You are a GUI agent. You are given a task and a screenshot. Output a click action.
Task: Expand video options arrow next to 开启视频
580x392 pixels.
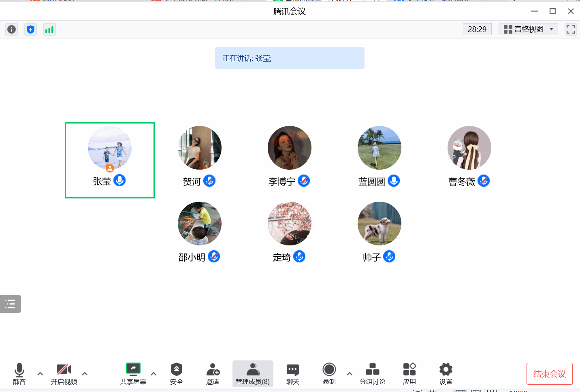tap(85, 374)
